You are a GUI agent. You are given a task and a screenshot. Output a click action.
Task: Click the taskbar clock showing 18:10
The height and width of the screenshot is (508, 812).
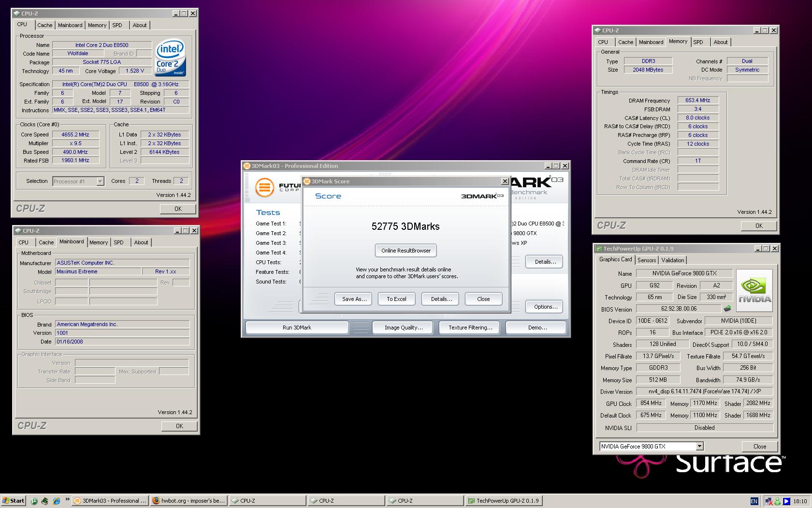click(800, 501)
